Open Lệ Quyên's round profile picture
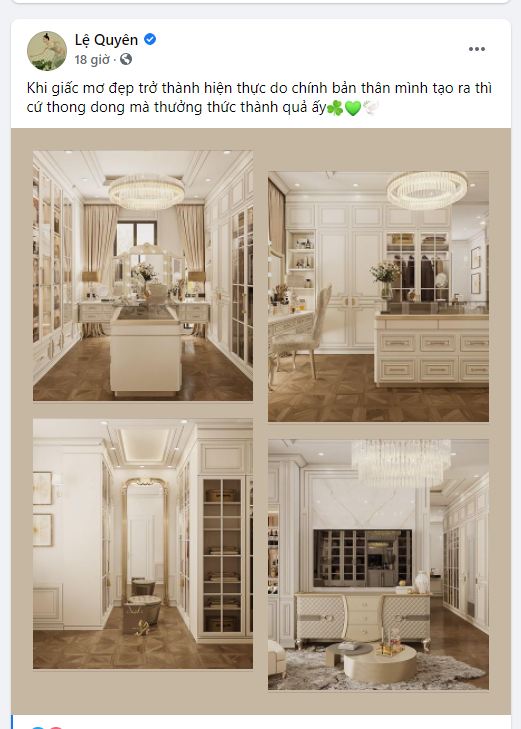 (47, 51)
